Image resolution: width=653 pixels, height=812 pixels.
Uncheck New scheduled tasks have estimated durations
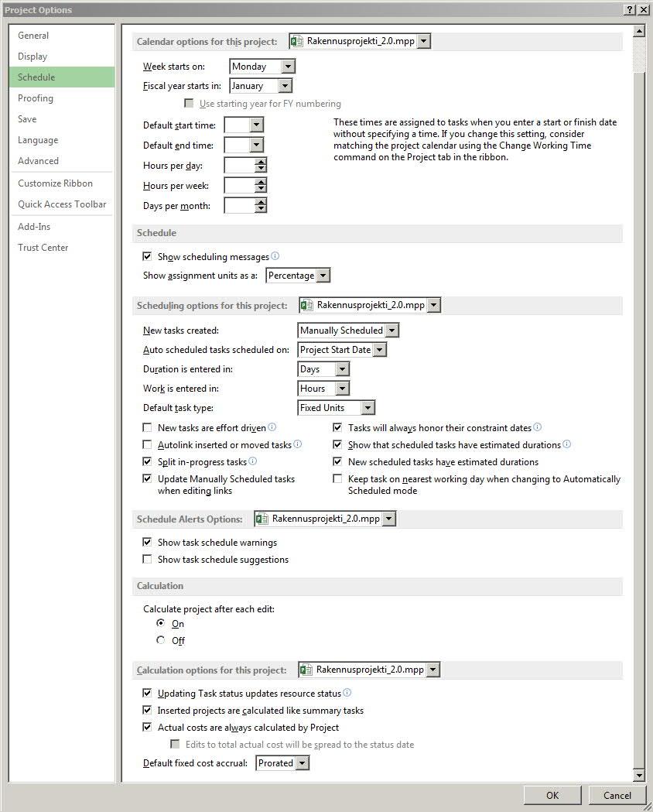pyautogui.click(x=338, y=462)
